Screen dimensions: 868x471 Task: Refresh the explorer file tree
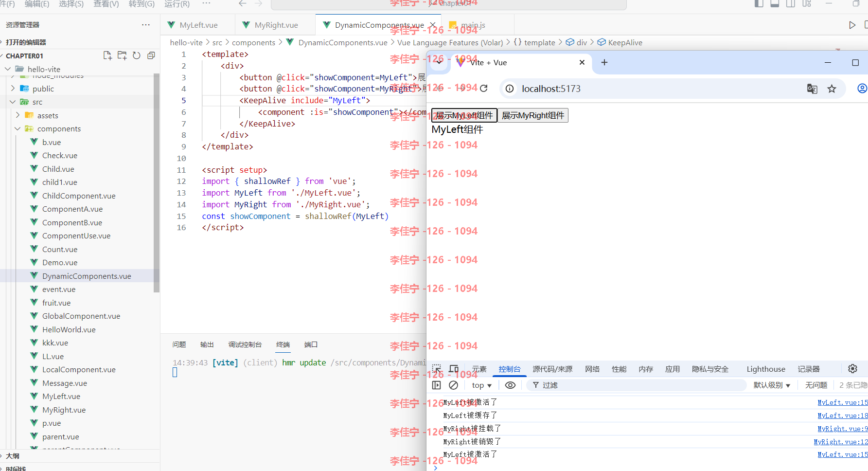point(137,55)
